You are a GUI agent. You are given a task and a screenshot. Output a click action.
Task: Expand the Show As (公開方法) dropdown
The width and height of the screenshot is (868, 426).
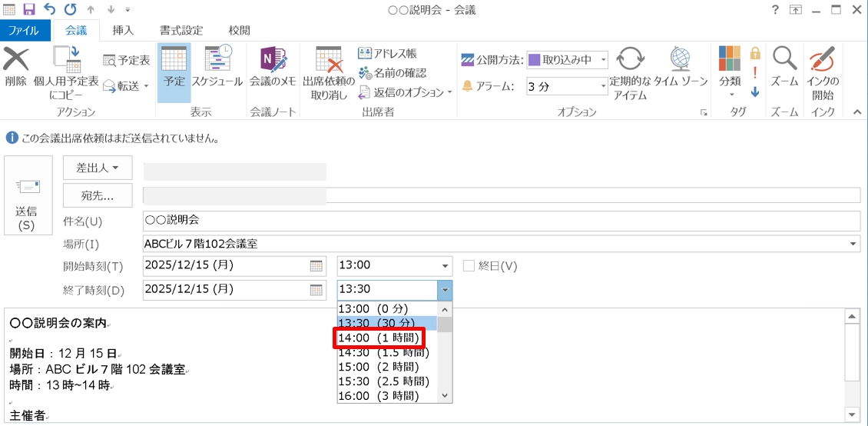[602, 59]
